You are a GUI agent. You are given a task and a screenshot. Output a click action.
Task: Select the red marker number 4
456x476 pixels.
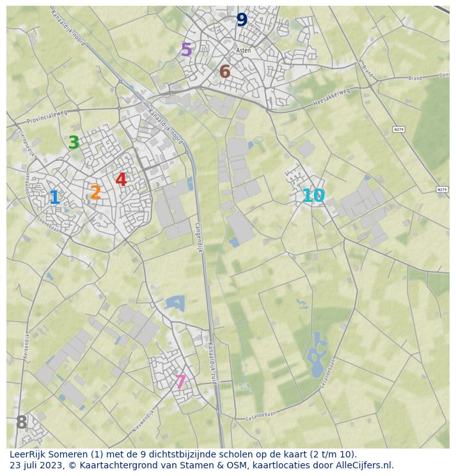pos(121,180)
